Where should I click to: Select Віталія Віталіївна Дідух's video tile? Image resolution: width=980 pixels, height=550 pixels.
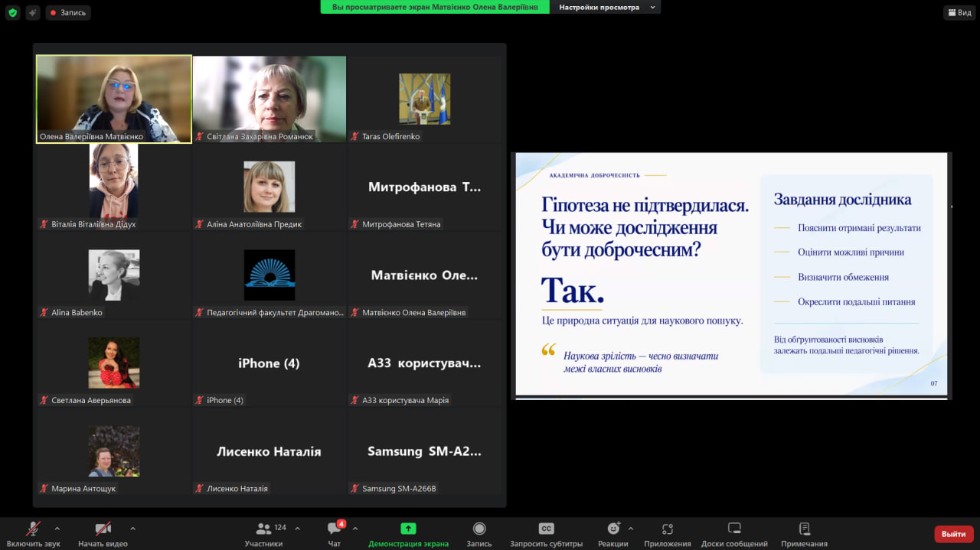point(114,187)
